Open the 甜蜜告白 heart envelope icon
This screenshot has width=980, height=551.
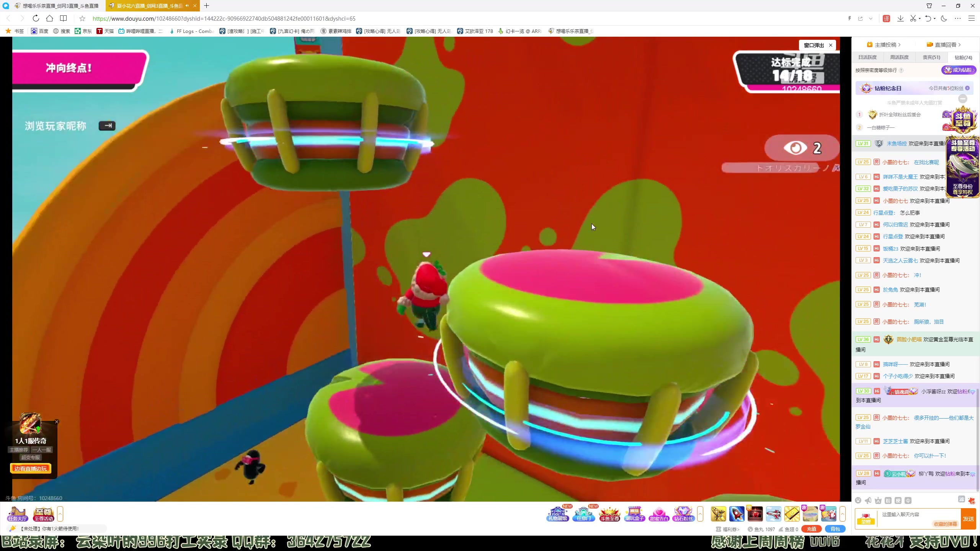(659, 514)
